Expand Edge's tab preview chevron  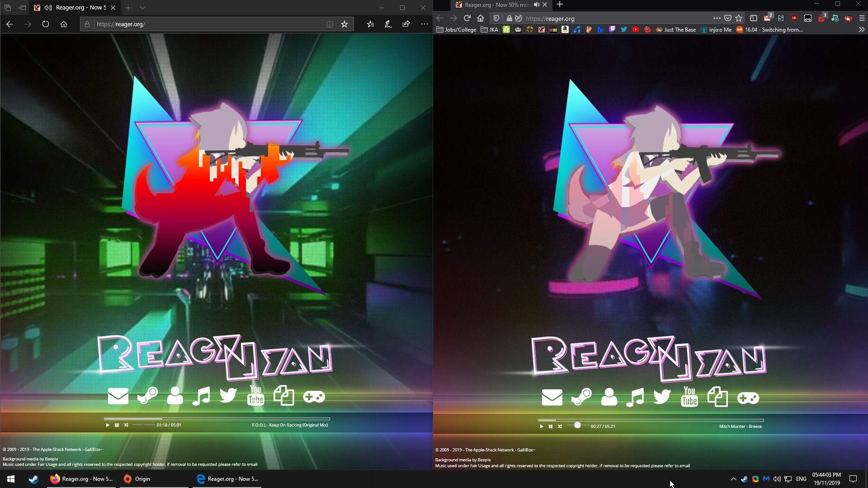(142, 8)
